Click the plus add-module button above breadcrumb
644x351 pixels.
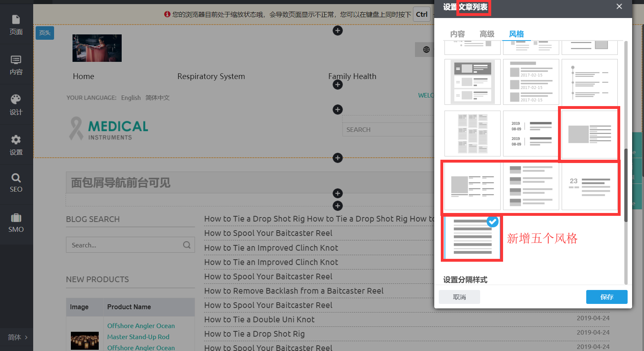[x=338, y=158]
